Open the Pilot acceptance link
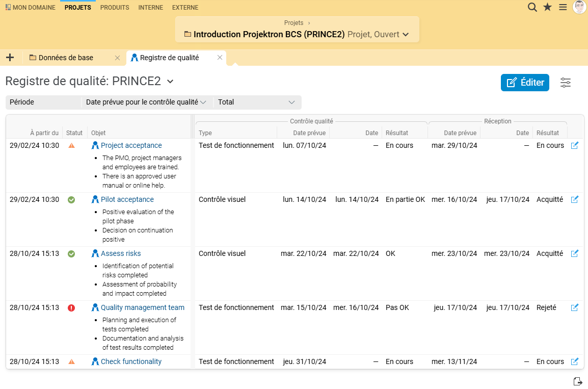Viewport: 588px width, 389px height. (127, 199)
